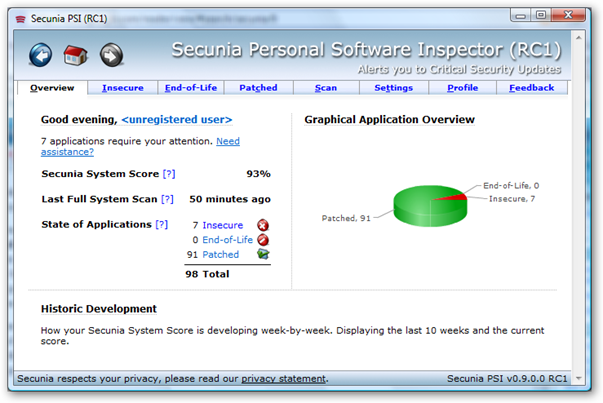Open the Settings tab

[x=393, y=88]
